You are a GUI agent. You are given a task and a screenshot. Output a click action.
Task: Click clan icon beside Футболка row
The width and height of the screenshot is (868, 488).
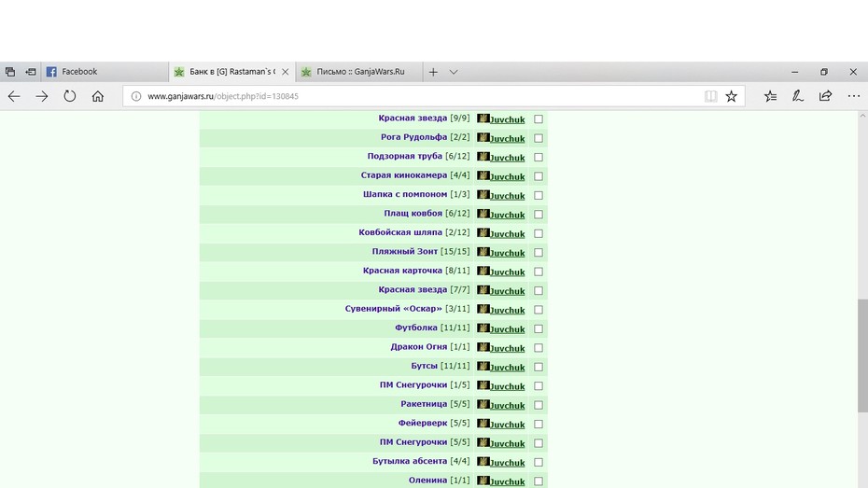tap(483, 328)
